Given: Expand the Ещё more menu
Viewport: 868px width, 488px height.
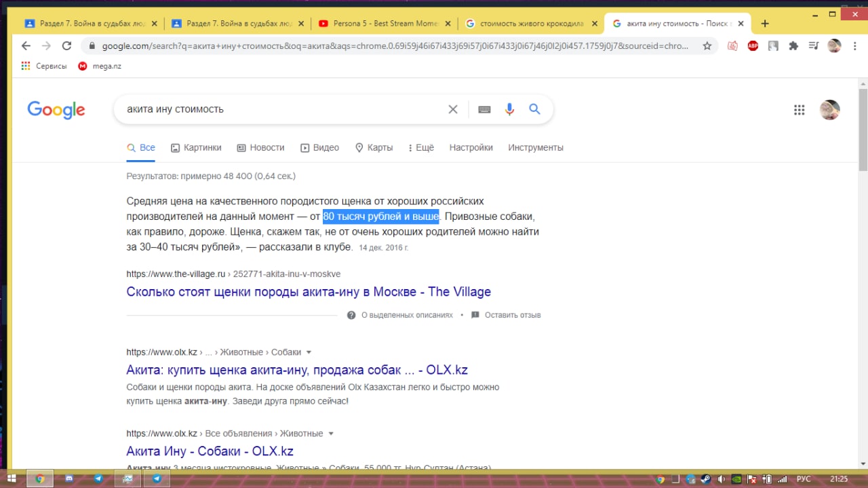Looking at the screenshot, I should tap(420, 147).
